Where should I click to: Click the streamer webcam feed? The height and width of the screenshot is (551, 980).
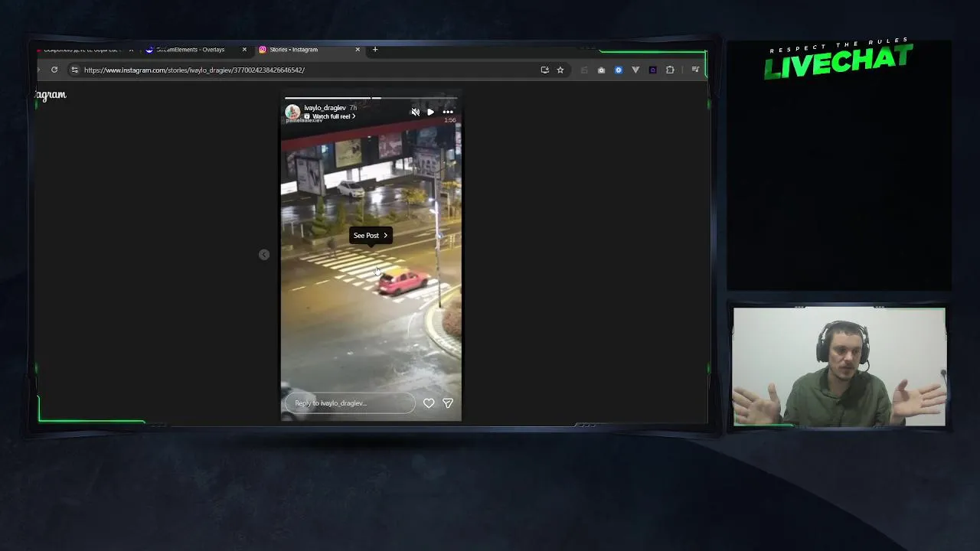pyautogui.click(x=839, y=367)
